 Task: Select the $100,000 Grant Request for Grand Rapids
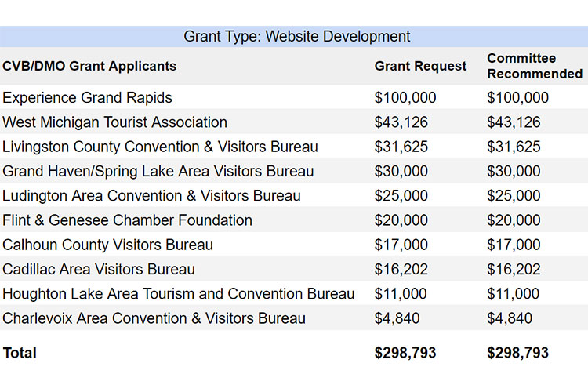(x=405, y=98)
